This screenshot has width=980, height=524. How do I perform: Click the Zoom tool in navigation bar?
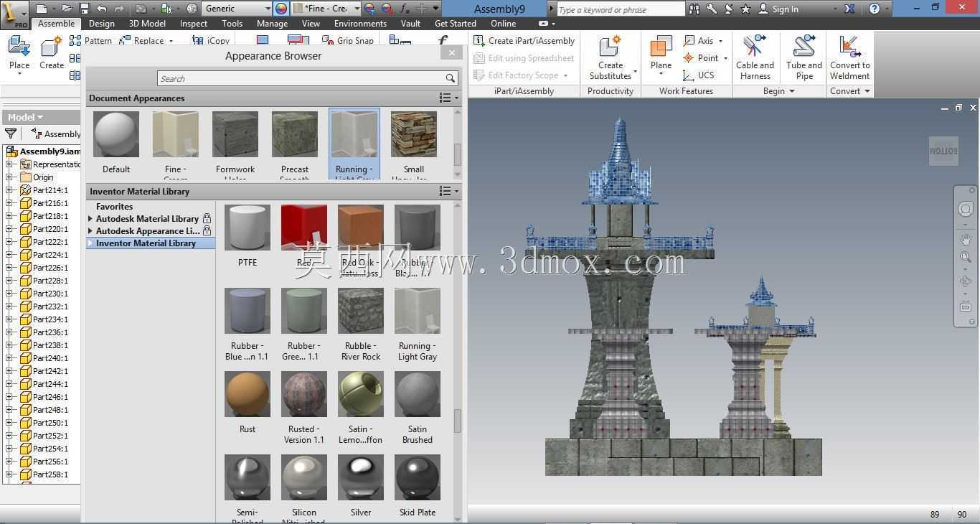pos(965,257)
